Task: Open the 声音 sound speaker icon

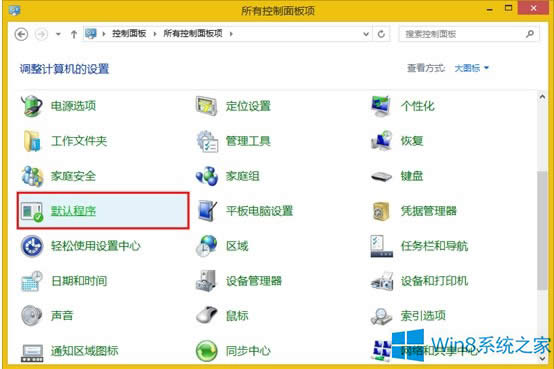Action: pos(32,315)
